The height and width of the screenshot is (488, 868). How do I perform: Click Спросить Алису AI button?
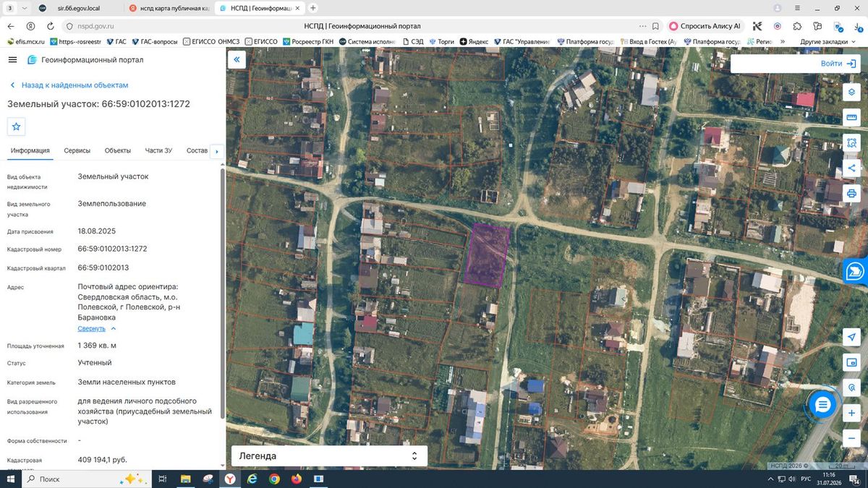point(705,25)
